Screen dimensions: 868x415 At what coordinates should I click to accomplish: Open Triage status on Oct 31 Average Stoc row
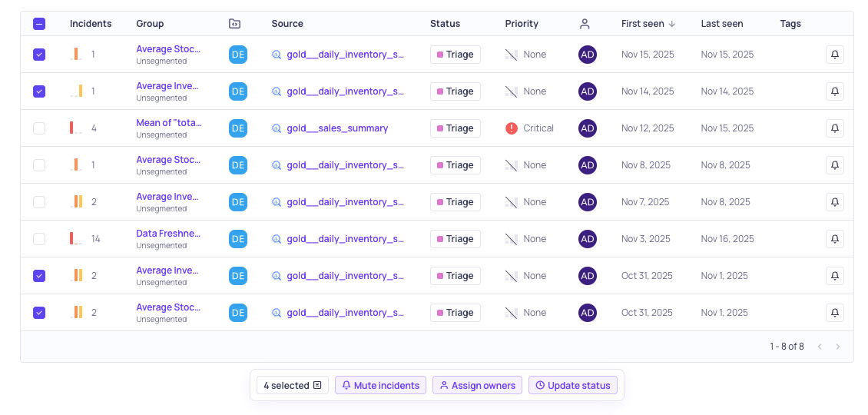(455, 313)
